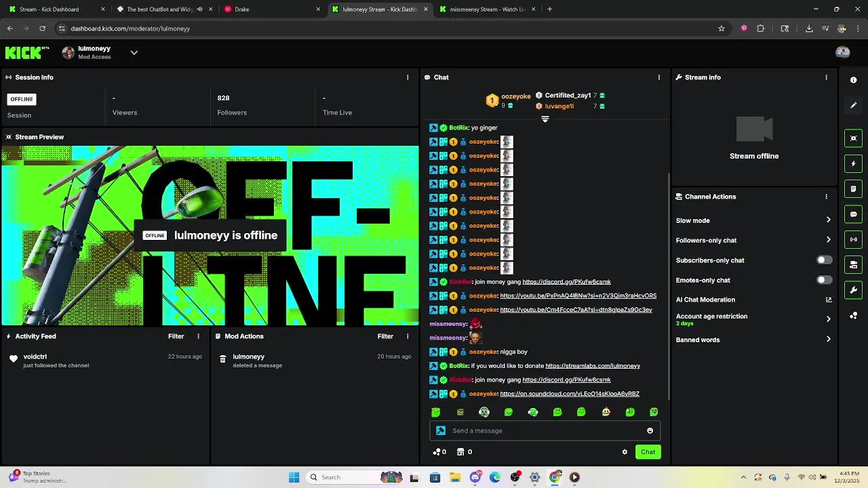This screenshot has width=868, height=488.
Task: Toggle Emotes-only chat switch
Action: pos(824,280)
